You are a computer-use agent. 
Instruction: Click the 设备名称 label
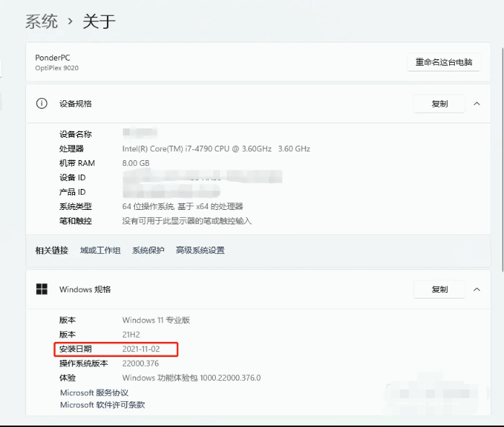(x=76, y=134)
